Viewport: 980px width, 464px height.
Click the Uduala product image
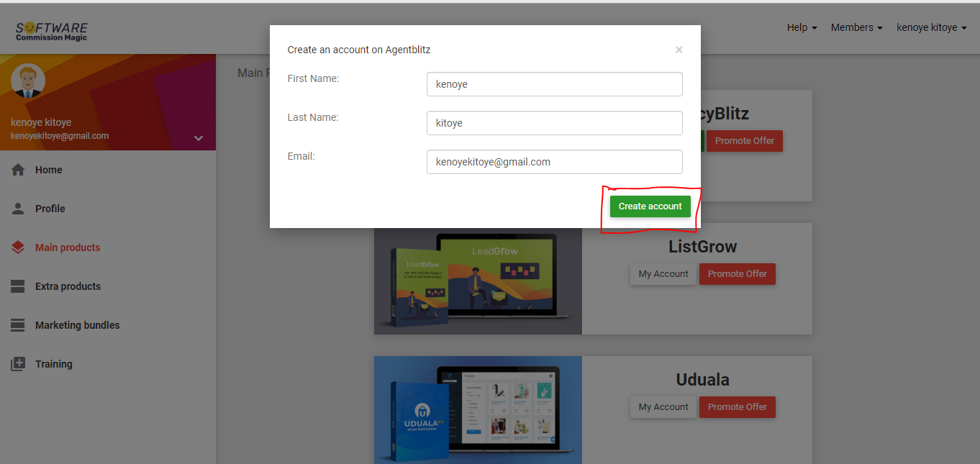pyautogui.click(x=478, y=410)
